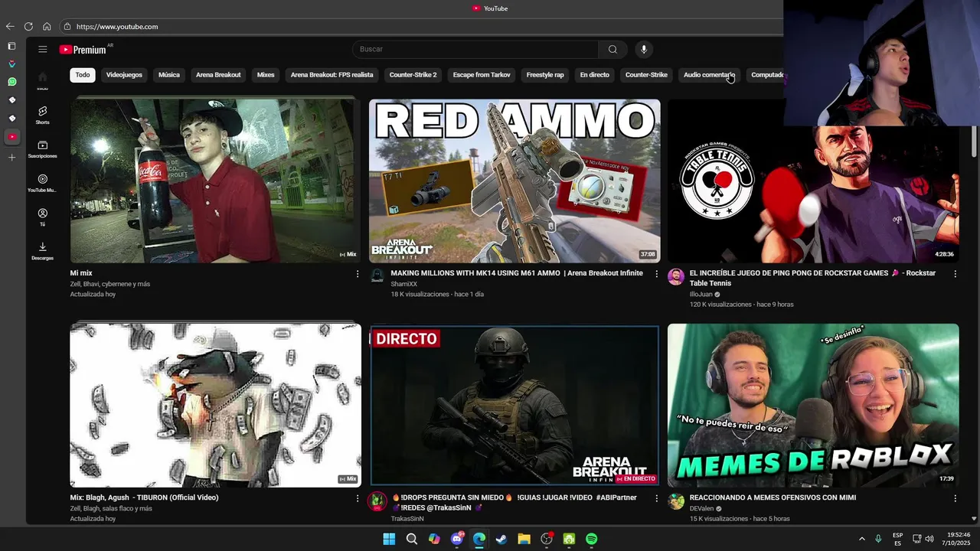Viewport: 980px width, 551px height.
Task: Open the tab islands panel icon
Action: pos(11,46)
